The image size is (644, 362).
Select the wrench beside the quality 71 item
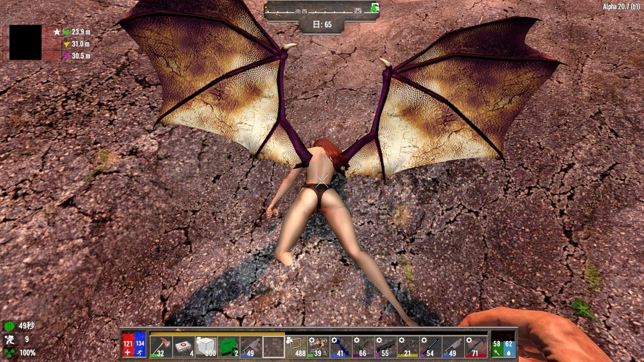coord(453,347)
